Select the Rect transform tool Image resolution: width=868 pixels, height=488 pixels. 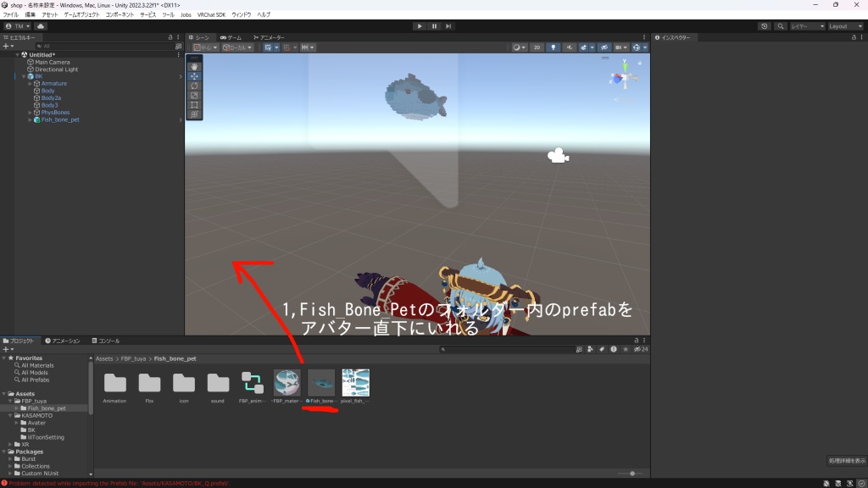pyautogui.click(x=194, y=104)
